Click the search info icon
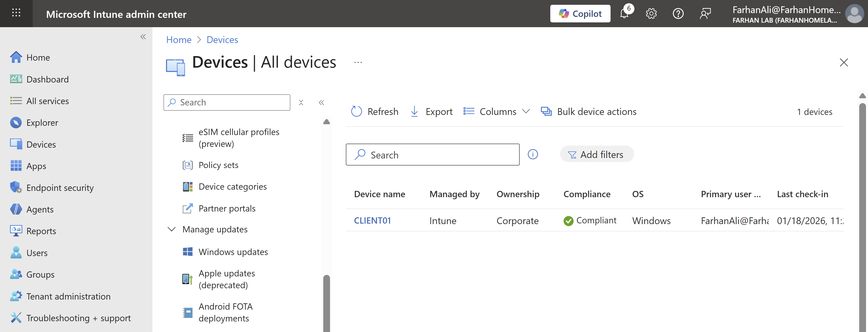This screenshot has width=868, height=332. pos(533,154)
